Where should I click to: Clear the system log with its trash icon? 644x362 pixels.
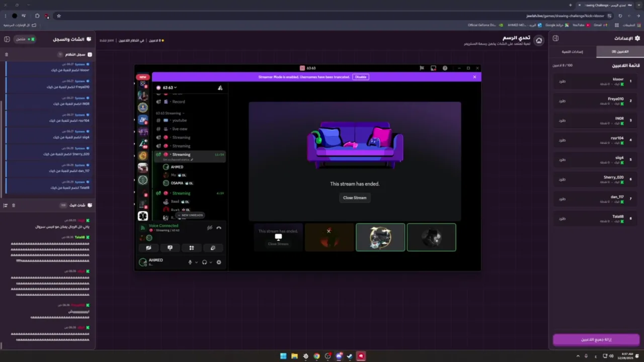7,54
